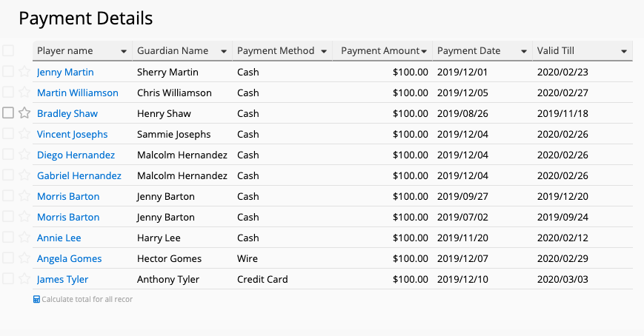Check the box for Angela Gomes row
The width and height of the screenshot is (644, 336).
(x=8, y=258)
